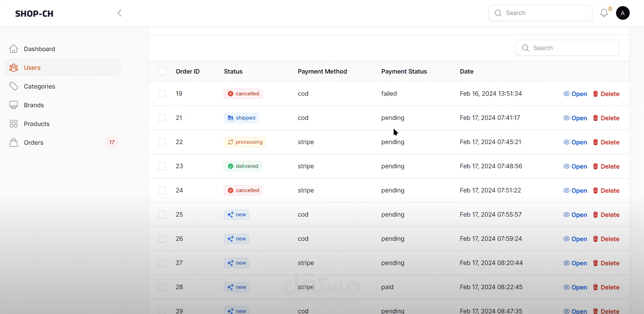Click the Dashboard home icon

tap(14, 49)
